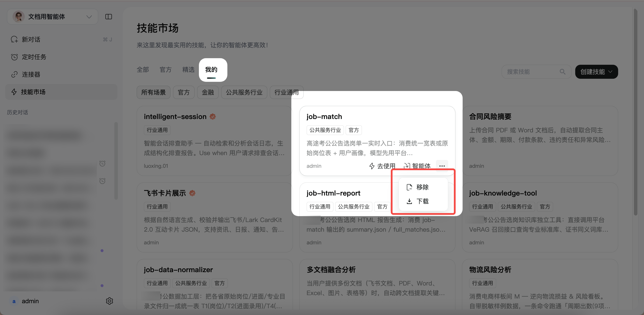The height and width of the screenshot is (315, 644).
Task: Click the admin user avatar
Action: [x=14, y=301]
